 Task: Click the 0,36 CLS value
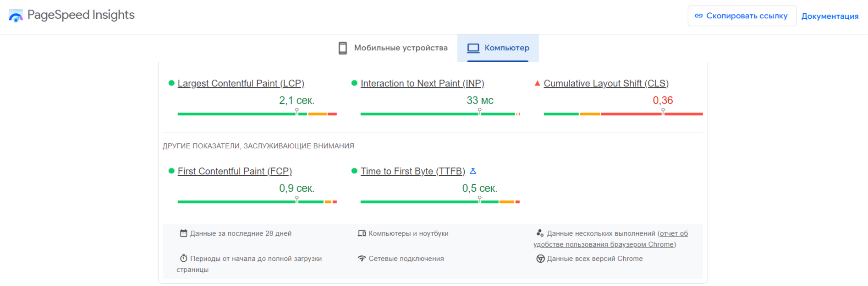(663, 100)
